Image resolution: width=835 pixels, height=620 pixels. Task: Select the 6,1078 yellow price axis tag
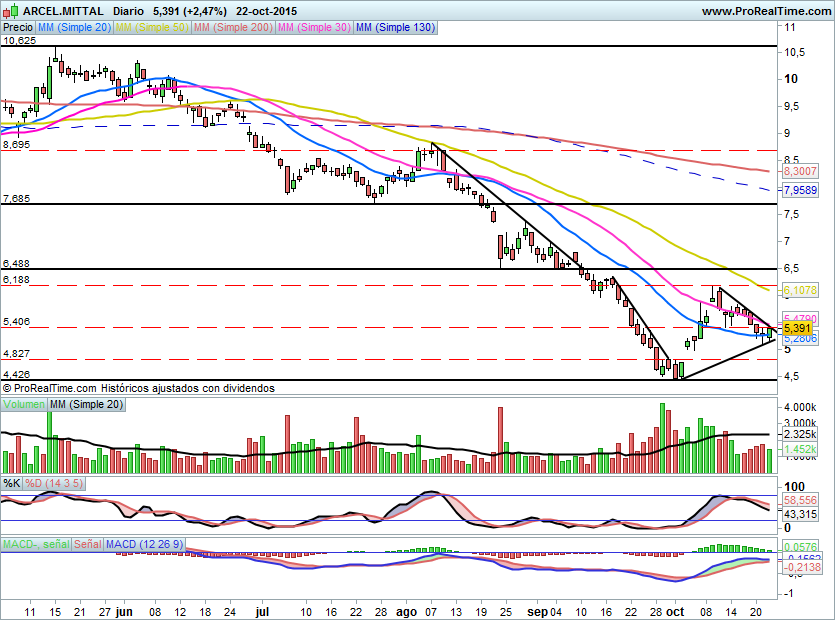(800, 290)
